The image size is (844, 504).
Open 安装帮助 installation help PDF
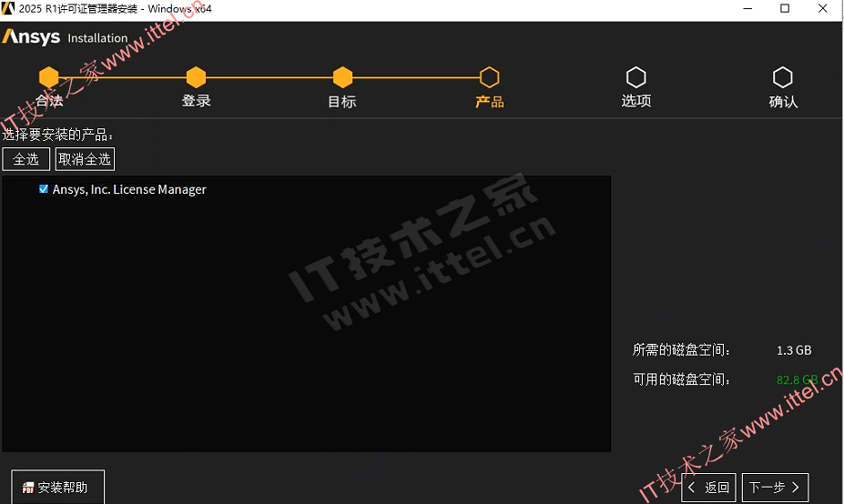pos(57,487)
